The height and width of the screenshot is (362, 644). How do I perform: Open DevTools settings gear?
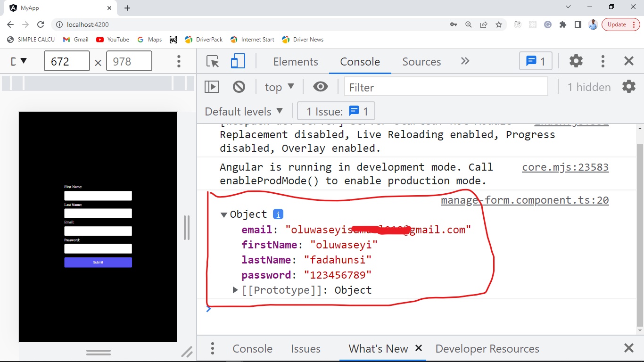click(576, 61)
